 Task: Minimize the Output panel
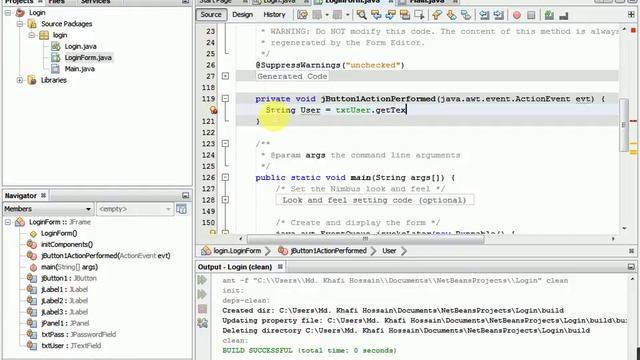631,267
